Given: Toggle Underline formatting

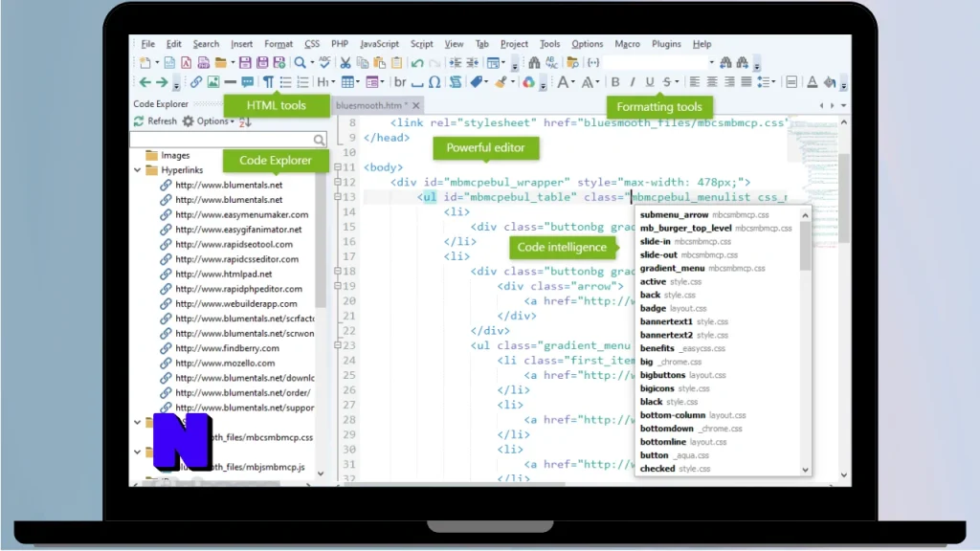Looking at the screenshot, I should [650, 82].
